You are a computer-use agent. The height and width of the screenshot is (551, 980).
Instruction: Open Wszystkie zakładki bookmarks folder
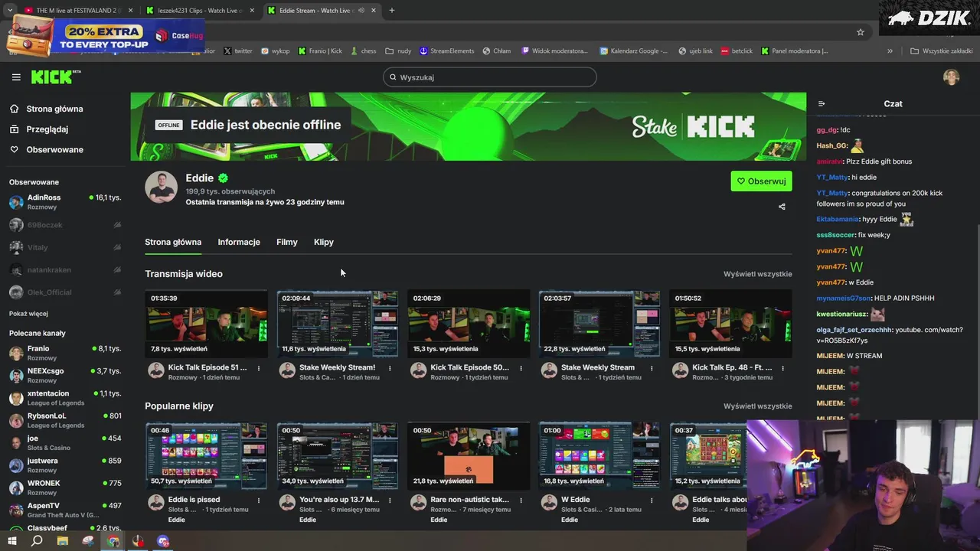point(940,51)
